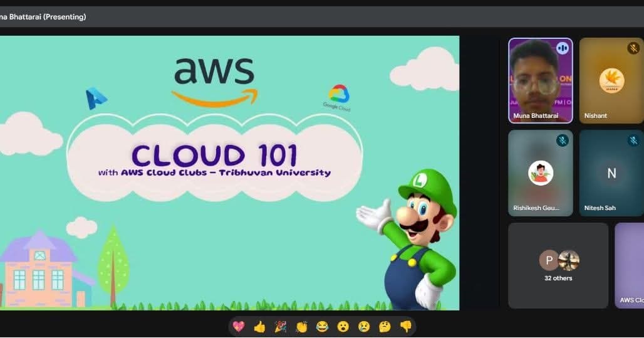
Task: Click the Muna Bhattarai (Presenting) label
Action: click(43, 17)
